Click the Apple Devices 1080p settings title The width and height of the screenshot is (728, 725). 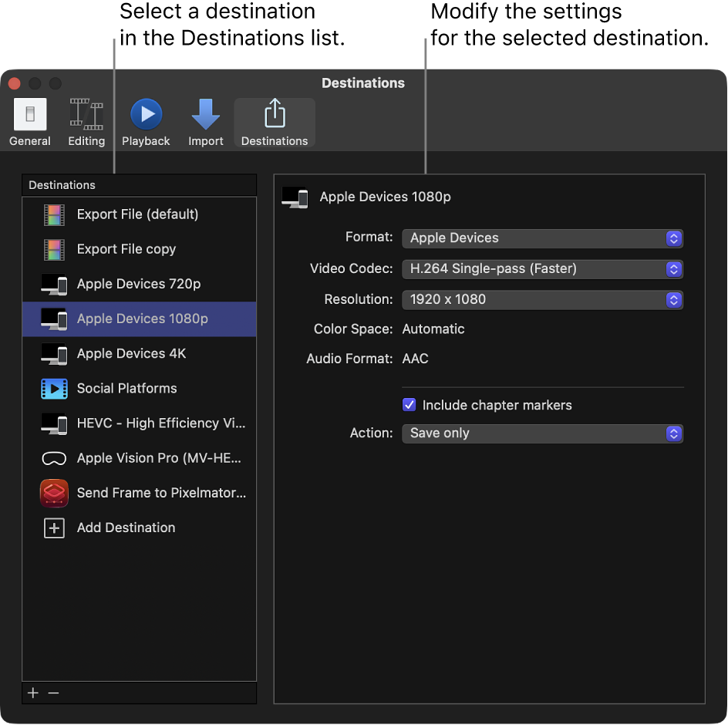tap(386, 197)
